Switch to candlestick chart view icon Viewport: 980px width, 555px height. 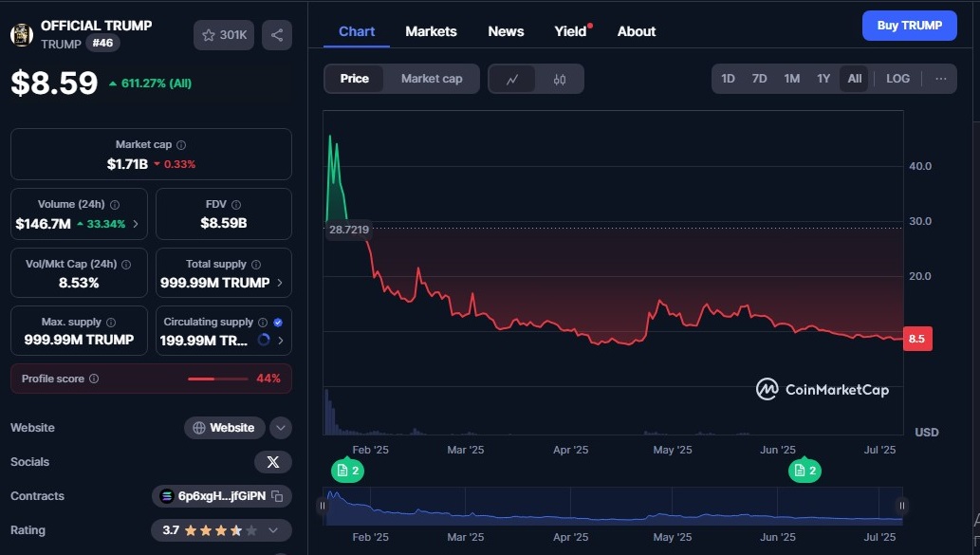point(560,79)
